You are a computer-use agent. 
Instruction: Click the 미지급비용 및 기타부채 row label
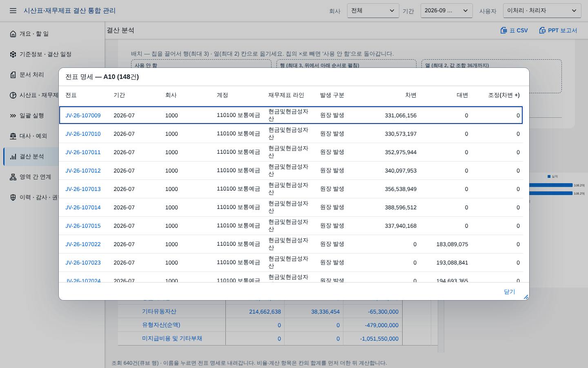pyautogui.click(x=172, y=339)
